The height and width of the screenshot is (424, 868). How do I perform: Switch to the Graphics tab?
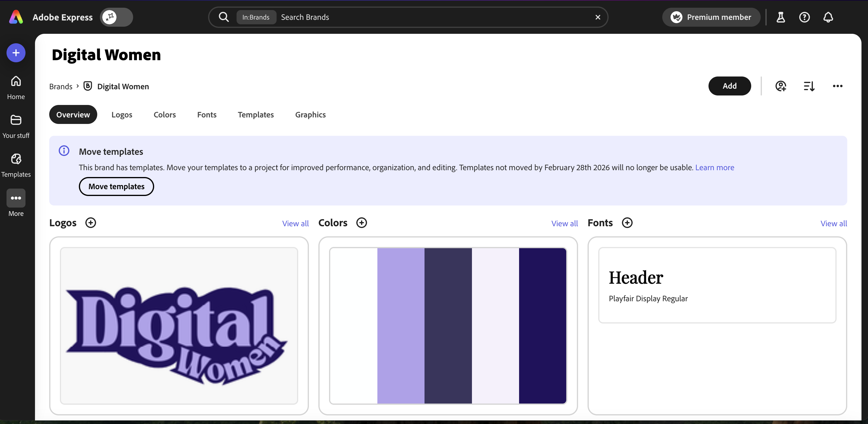(x=310, y=114)
